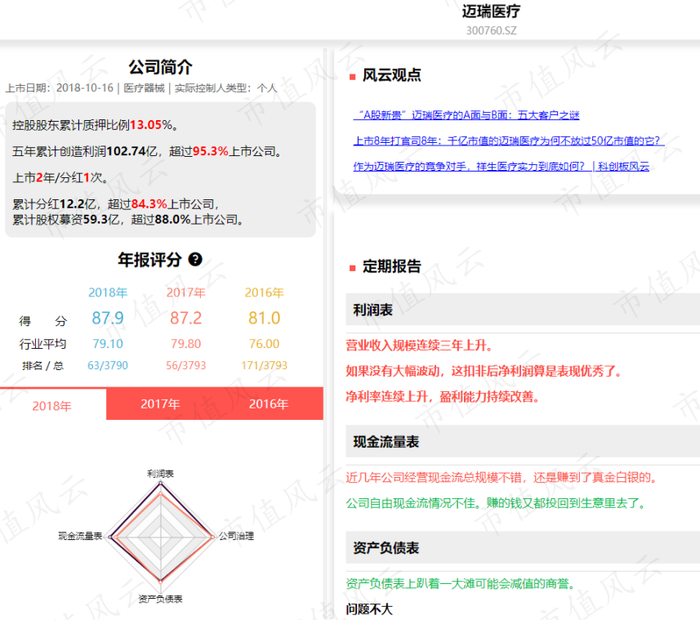This screenshot has width=700, height=620.
Task: Click the 资产负债表 label on radar chart
Action: coord(160,599)
